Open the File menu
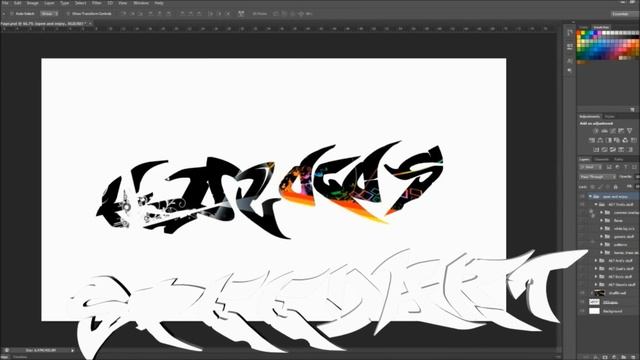The height and width of the screenshot is (360, 640). click(5, 3)
